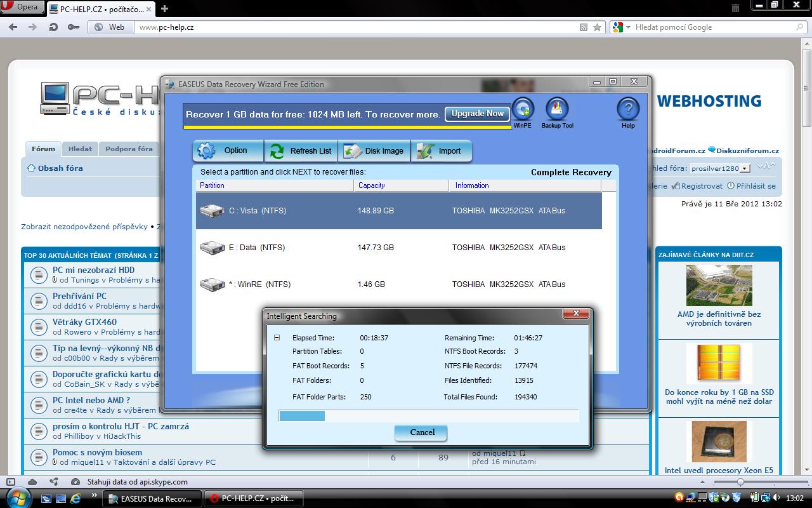Image resolution: width=812 pixels, height=508 pixels.
Task: Click the Upgrade Now button
Action: tap(477, 114)
